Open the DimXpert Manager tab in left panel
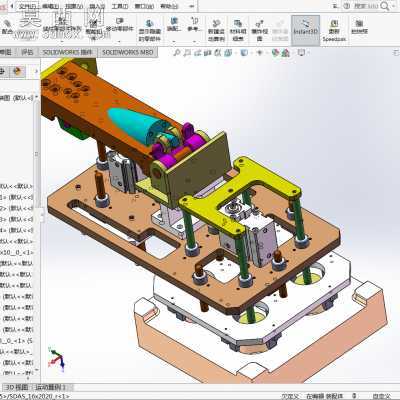 (x=3, y=71)
